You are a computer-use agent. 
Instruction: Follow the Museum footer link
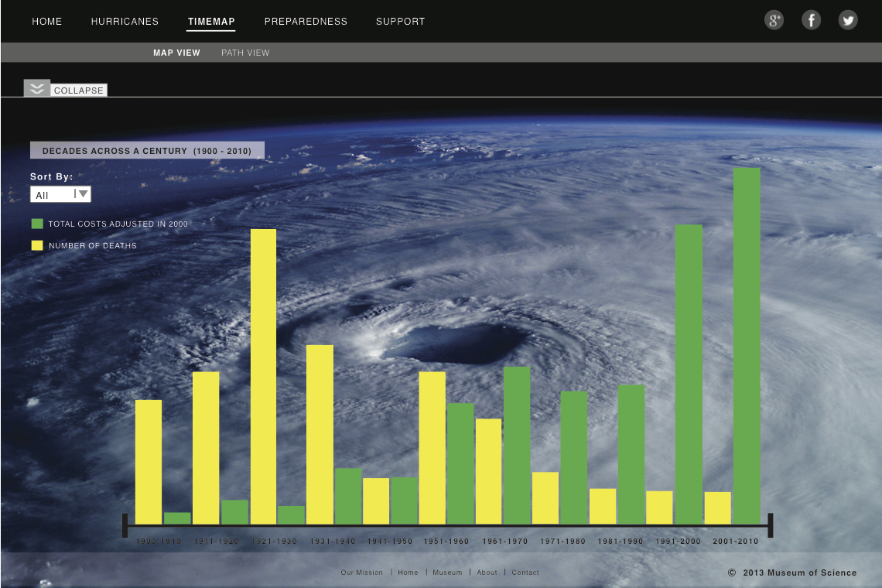point(447,573)
